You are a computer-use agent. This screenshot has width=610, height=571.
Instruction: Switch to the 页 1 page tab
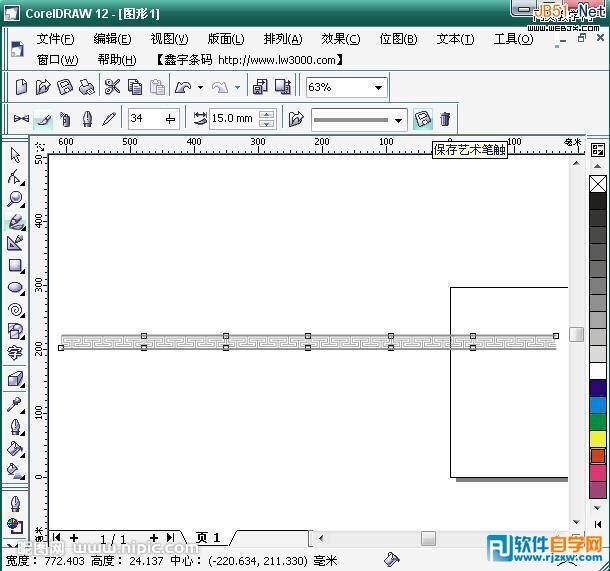[x=208, y=538]
